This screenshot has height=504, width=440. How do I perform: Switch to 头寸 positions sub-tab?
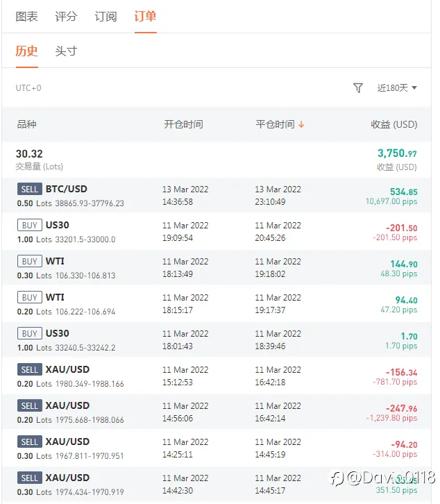[66, 51]
